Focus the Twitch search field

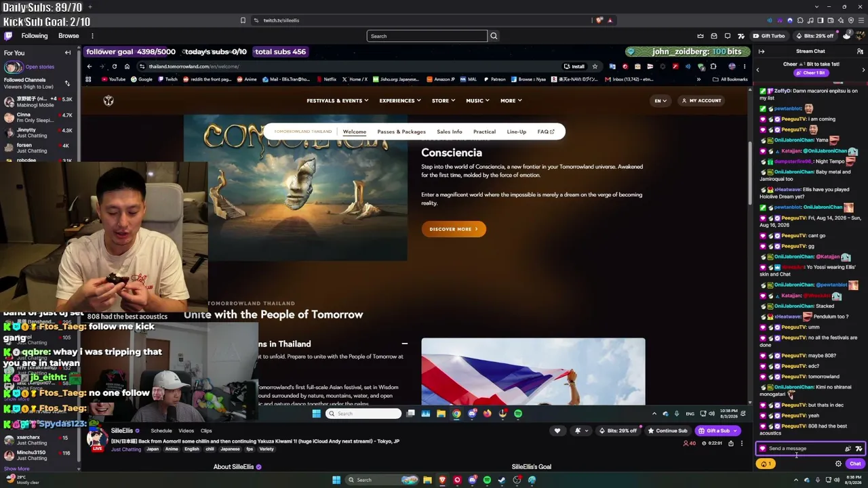(427, 36)
